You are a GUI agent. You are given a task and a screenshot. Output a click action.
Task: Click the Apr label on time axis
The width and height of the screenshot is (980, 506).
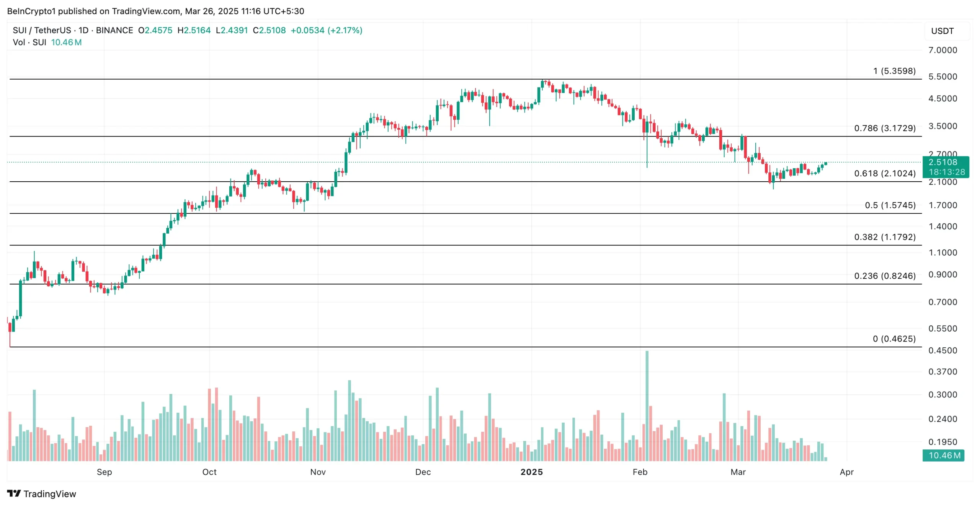[x=846, y=472]
